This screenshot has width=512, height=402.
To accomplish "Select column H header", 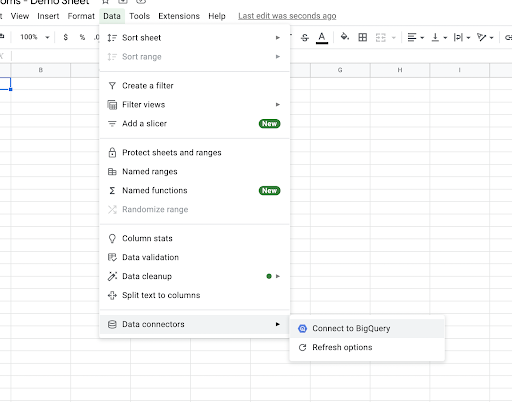I will tap(400, 70).
